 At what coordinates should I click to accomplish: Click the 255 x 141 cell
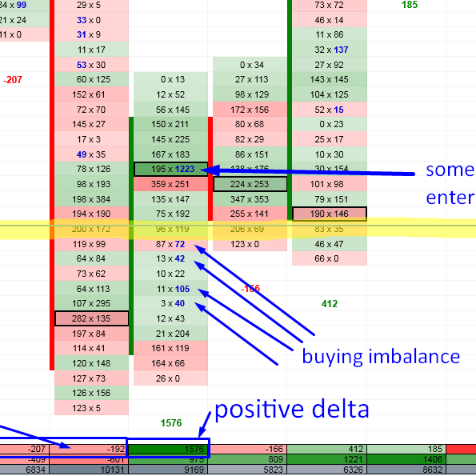pos(250,214)
